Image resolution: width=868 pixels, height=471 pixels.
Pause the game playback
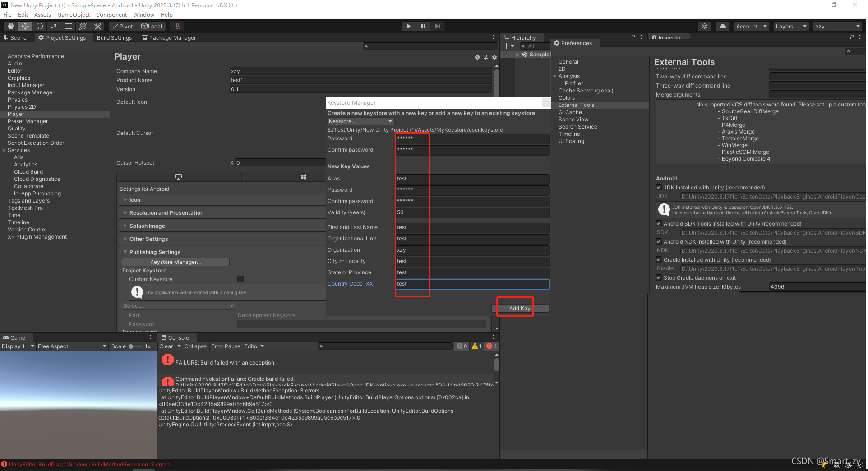pos(423,26)
